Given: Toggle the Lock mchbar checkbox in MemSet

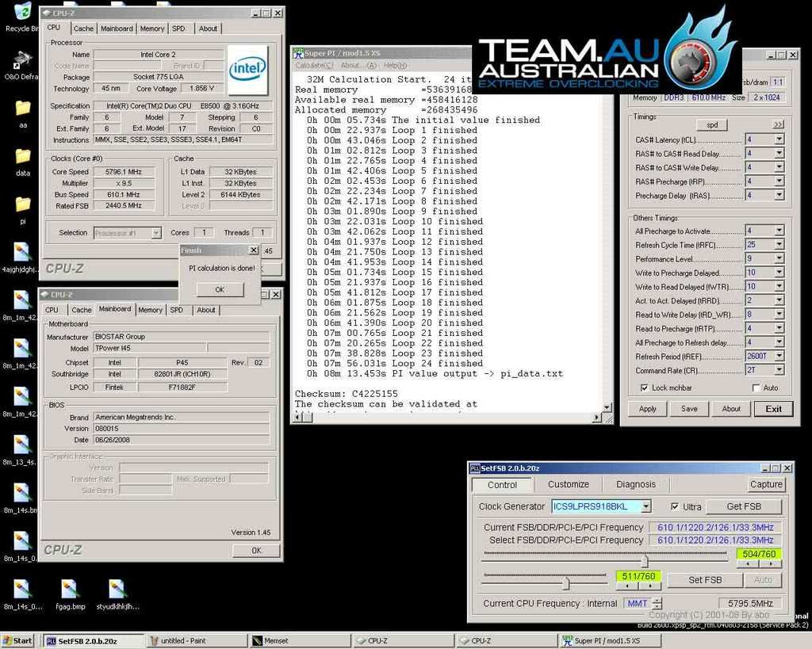Looking at the screenshot, I should pos(644,387).
